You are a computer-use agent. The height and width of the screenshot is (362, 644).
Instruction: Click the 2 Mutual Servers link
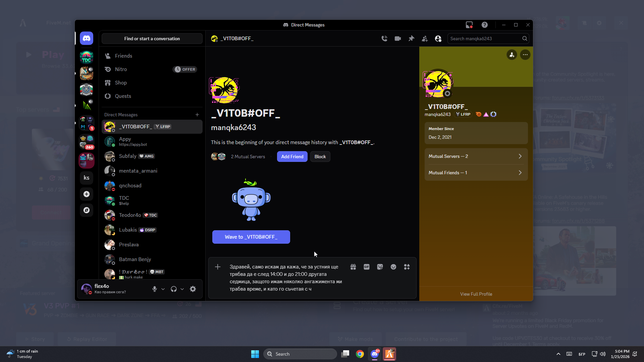point(248,157)
